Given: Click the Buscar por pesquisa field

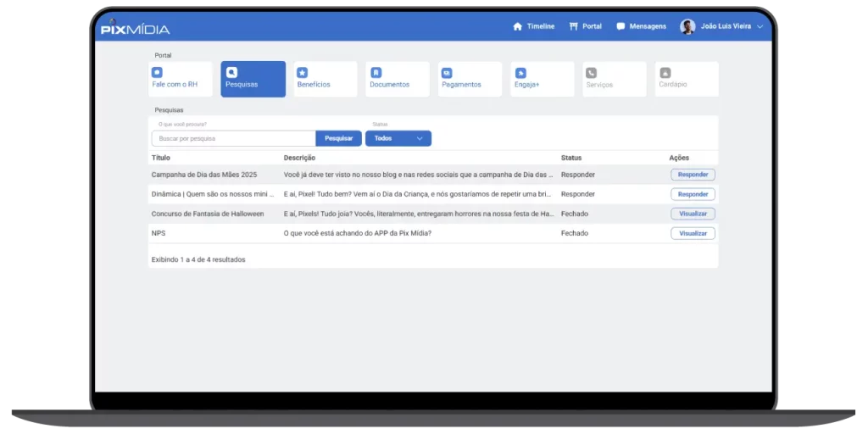Looking at the screenshot, I should (x=233, y=138).
